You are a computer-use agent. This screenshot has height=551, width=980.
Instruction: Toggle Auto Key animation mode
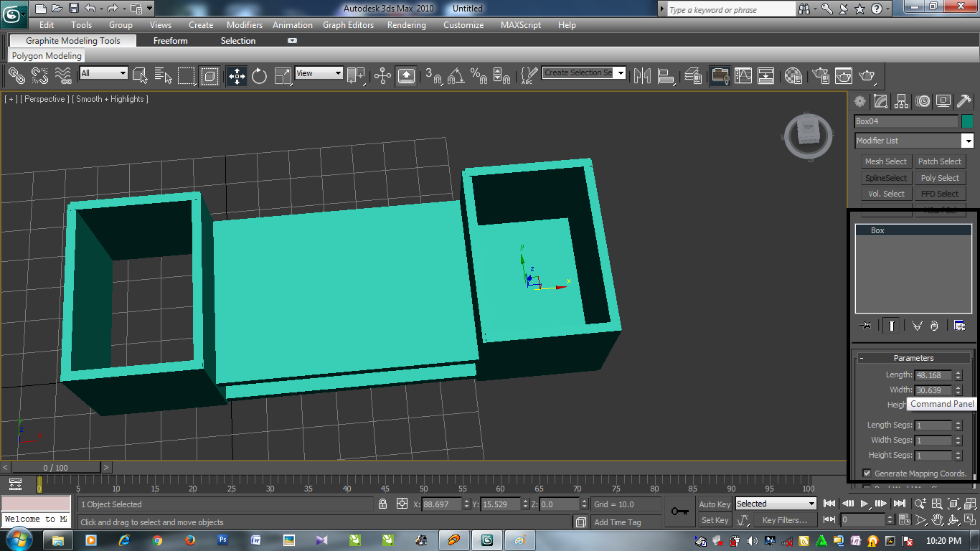pos(714,504)
